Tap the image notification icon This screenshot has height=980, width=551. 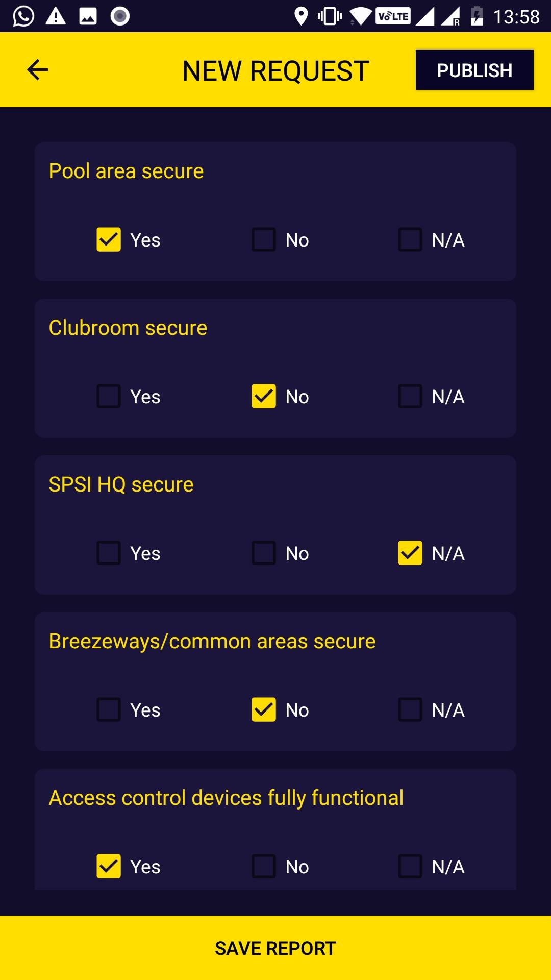(88, 16)
